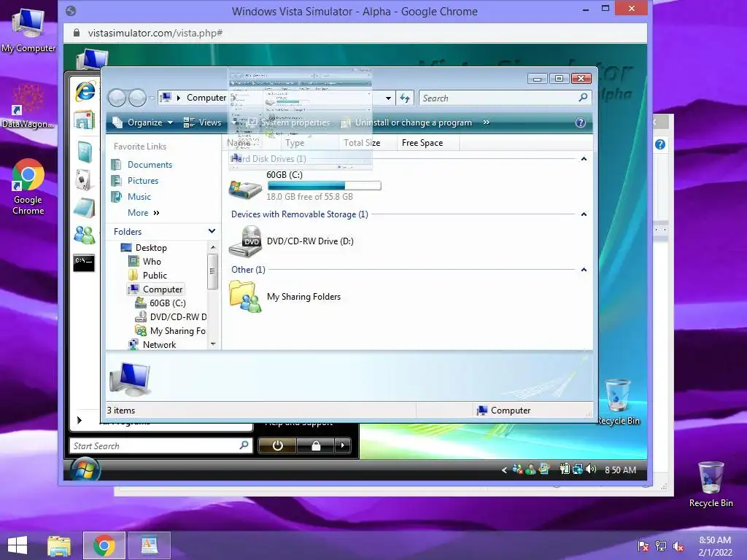Click the folder tree scrollbar thumb
747x560 pixels.
(212, 271)
